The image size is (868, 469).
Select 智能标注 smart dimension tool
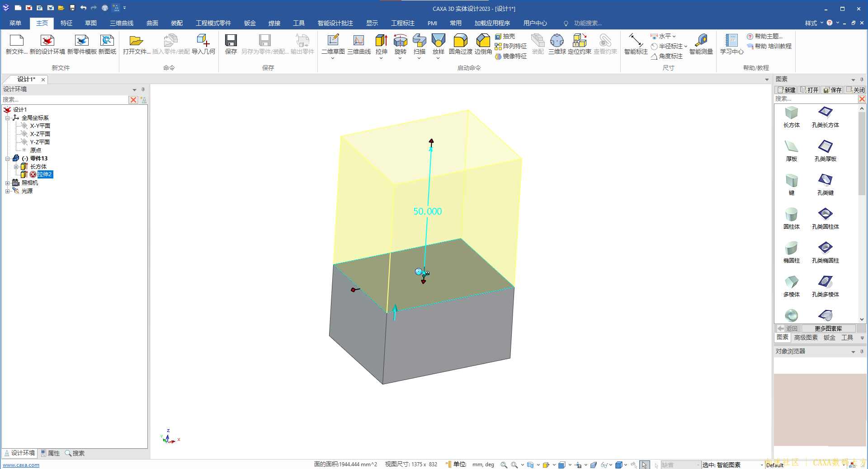[x=636, y=44]
